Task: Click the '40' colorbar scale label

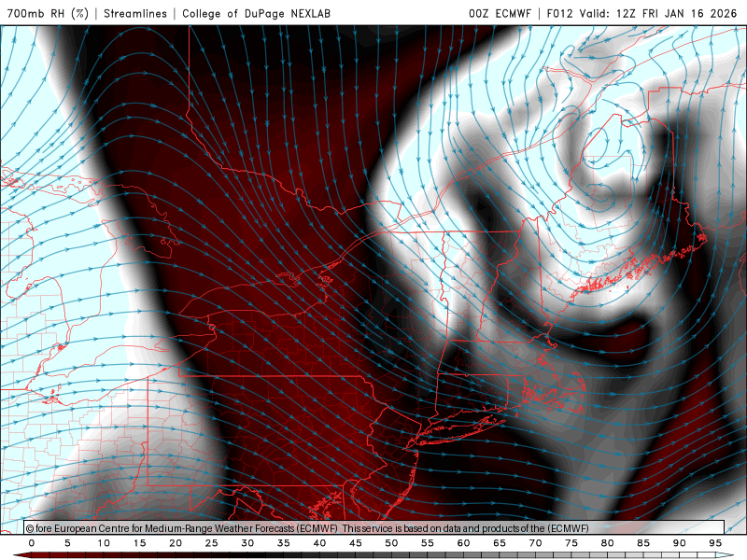Action: click(x=319, y=543)
